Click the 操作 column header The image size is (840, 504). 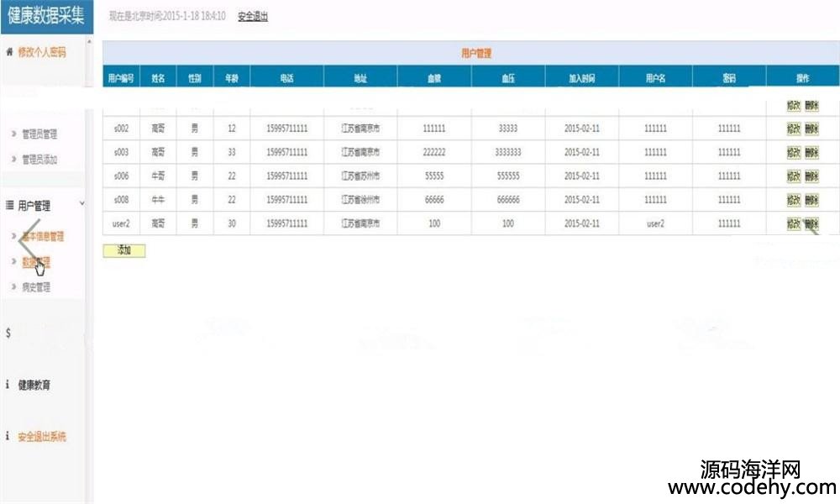802,78
